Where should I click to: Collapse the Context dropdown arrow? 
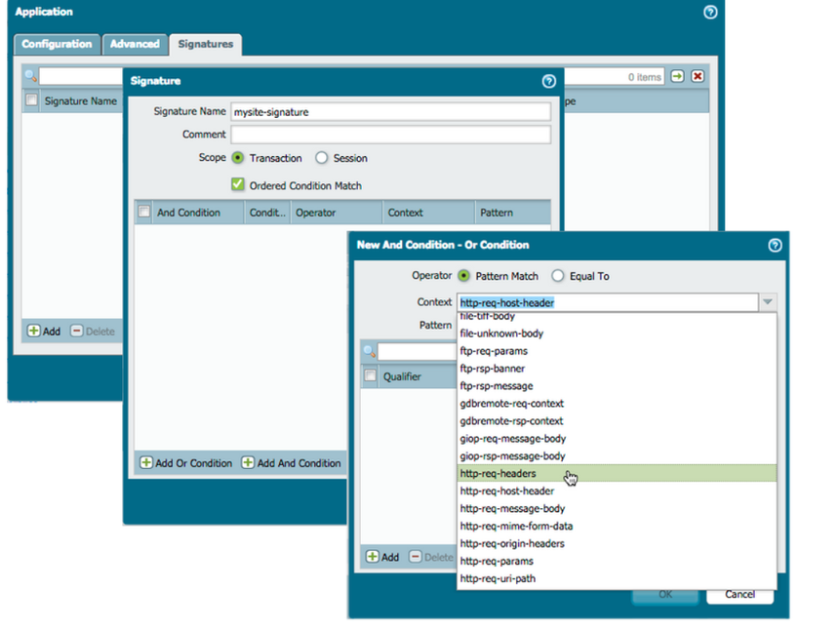coord(768,302)
